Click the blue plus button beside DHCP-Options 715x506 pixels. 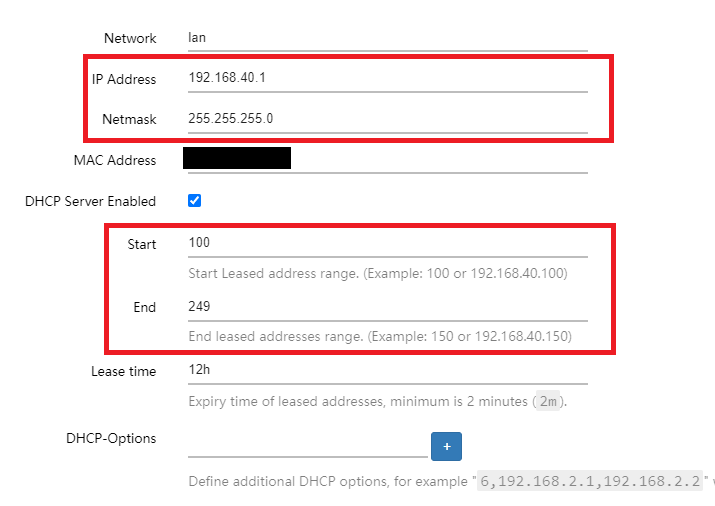[446, 446]
